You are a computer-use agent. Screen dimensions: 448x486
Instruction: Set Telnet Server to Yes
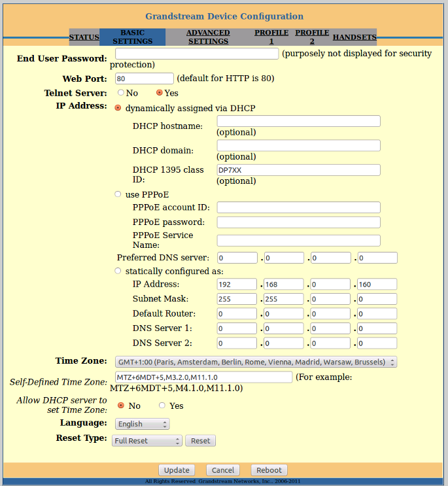pos(159,92)
